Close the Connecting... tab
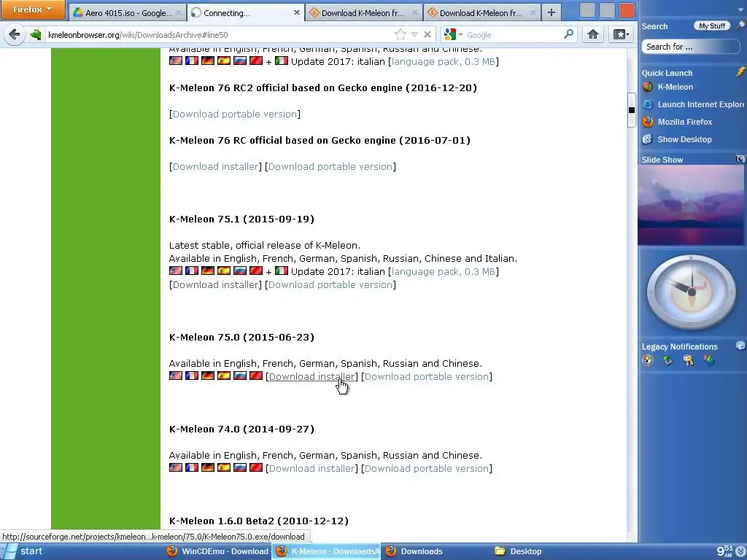The width and height of the screenshot is (747, 560). 296,13
